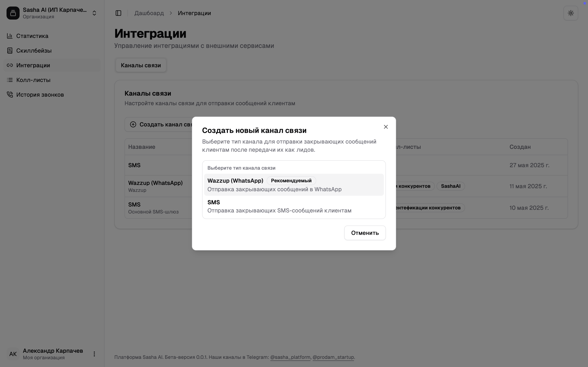Expand the organization switcher chevrons

pyautogui.click(x=94, y=13)
